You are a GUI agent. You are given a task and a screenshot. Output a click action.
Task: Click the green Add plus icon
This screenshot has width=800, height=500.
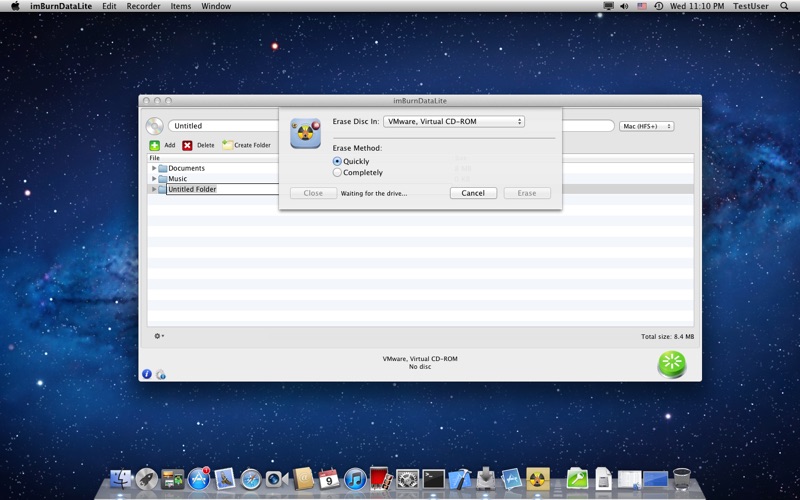155,145
